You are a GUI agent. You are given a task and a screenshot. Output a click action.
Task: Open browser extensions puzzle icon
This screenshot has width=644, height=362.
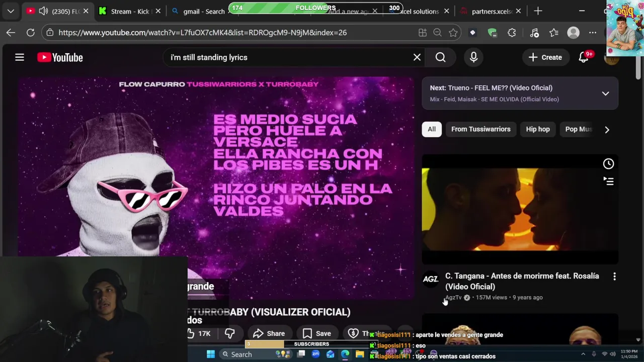512,33
